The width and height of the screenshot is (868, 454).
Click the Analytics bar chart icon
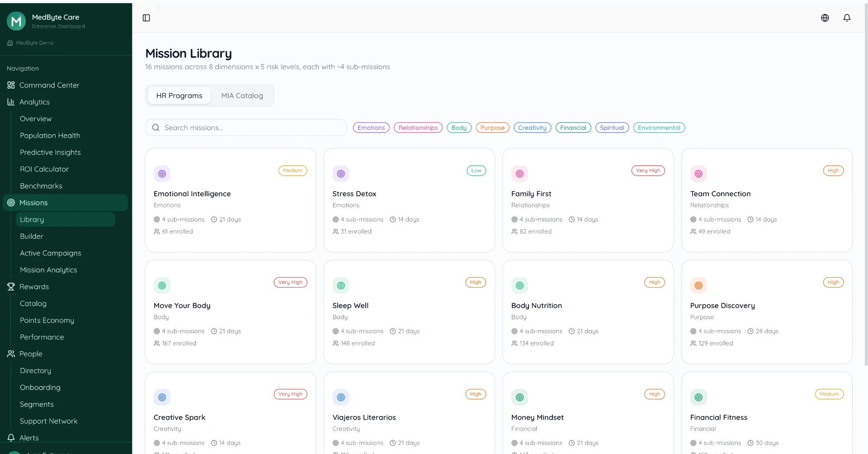point(11,102)
